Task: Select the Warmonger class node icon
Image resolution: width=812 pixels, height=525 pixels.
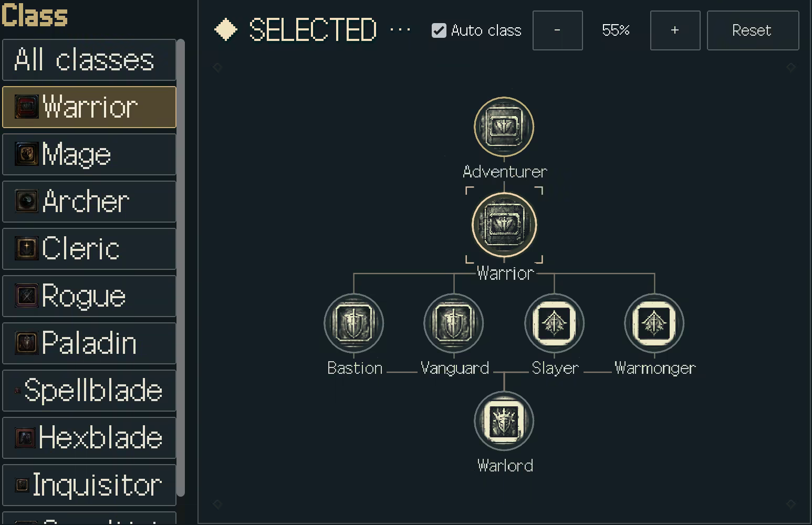Action: click(654, 323)
